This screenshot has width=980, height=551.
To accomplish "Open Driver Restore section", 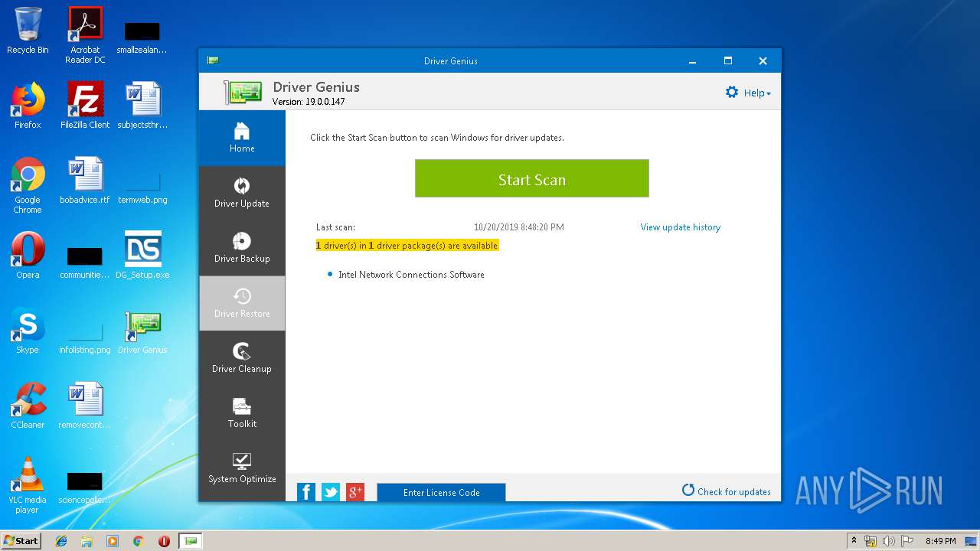I will tap(242, 303).
